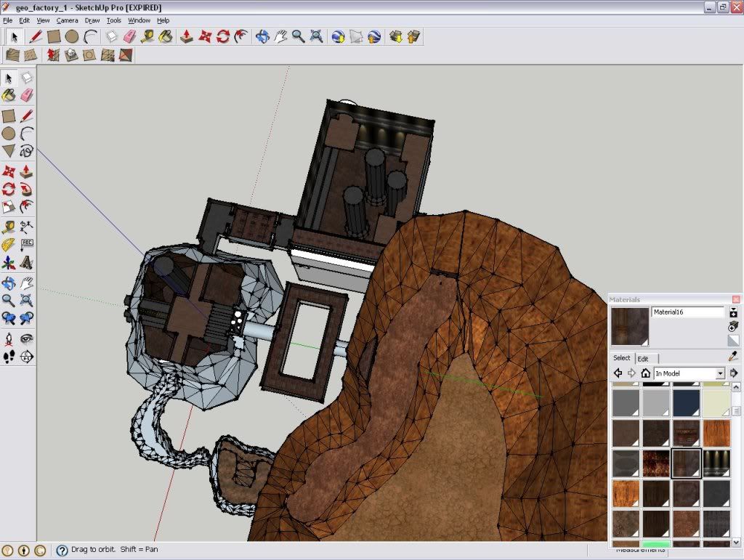The image size is (744, 560).
Task: Choose the Text label tool marked ABC
Action: coord(27,245)
